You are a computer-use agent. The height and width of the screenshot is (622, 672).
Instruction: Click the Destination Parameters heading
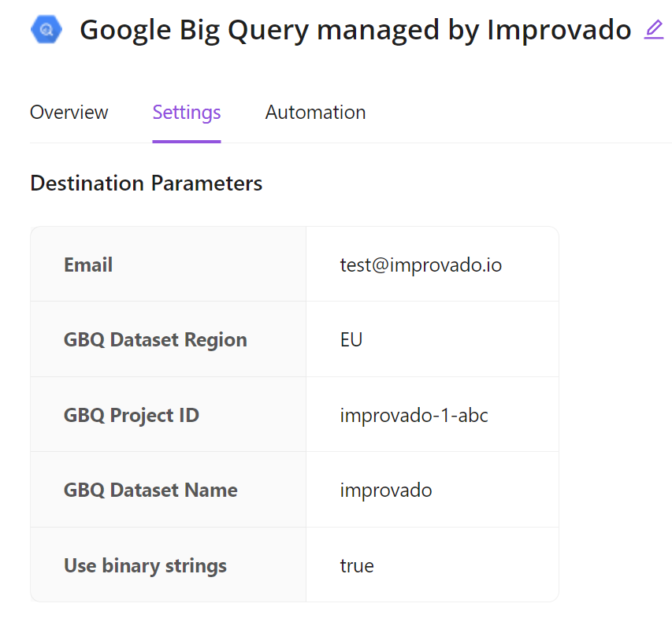pyautogui.click(x=147, y=183)
